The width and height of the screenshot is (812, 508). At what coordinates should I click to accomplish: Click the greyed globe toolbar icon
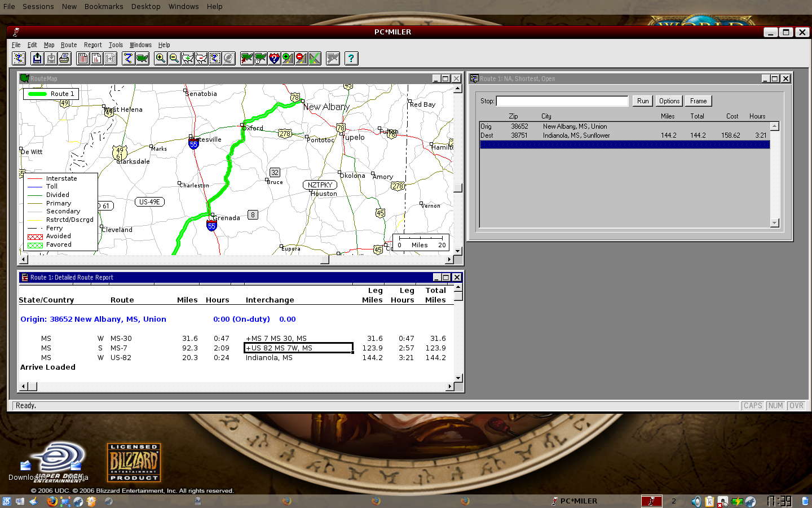click(228, 58)
